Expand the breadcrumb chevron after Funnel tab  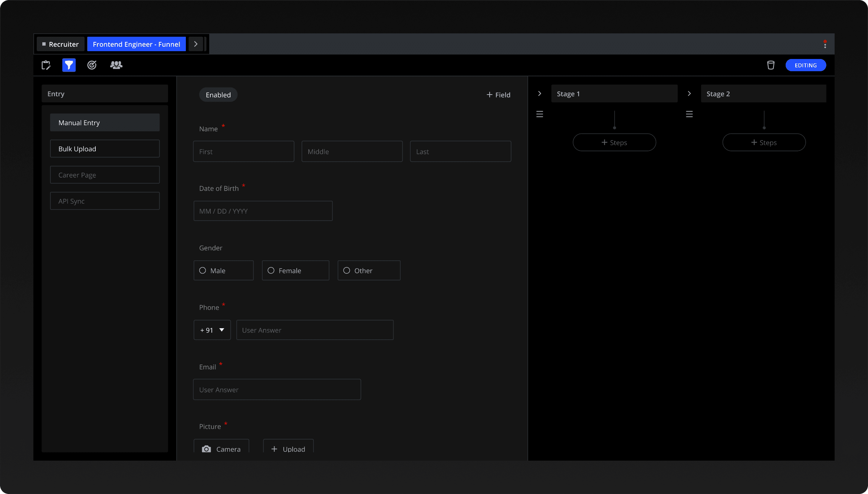pos(195,44)
